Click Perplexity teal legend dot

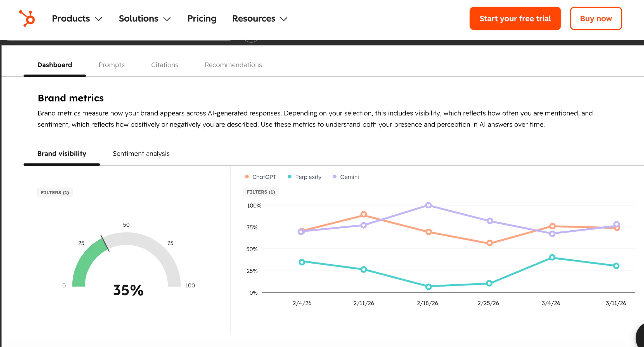click(290, 177)
